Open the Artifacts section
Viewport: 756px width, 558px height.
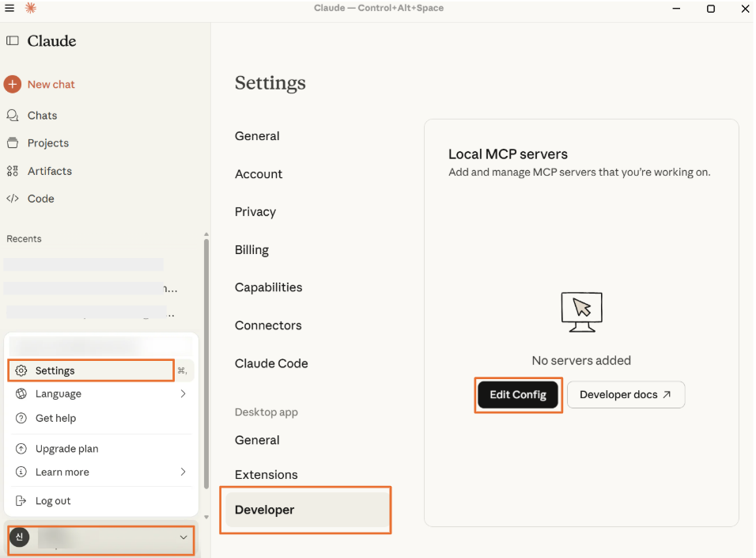coord(49,171)
